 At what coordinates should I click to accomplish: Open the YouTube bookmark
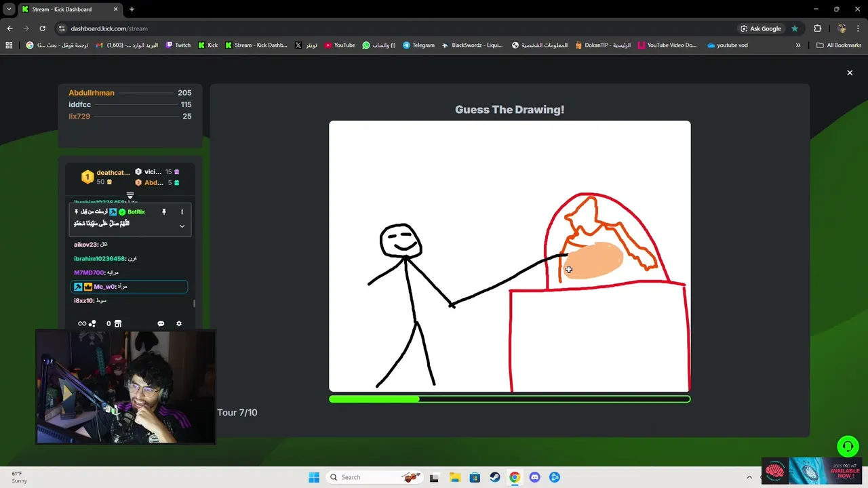[340, 45]
